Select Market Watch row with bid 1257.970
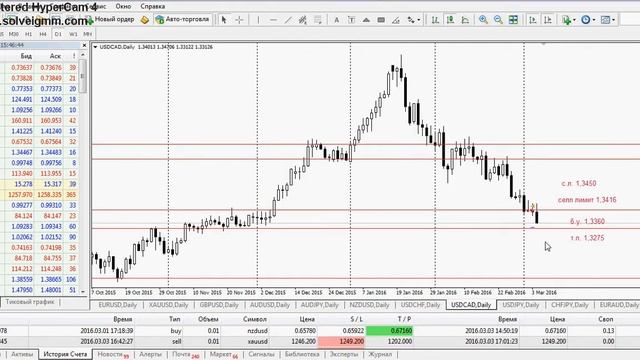The width and height of the screenshot is (640, 360). [40, 195]
